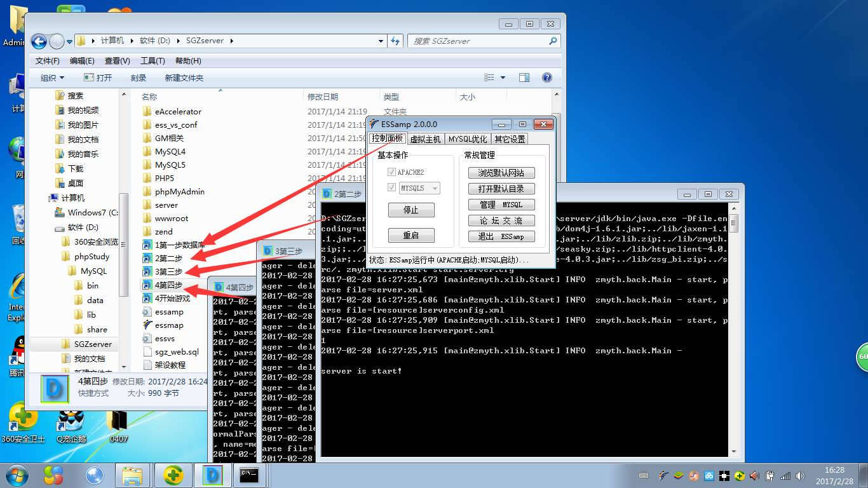This screenshot has height=488, width=868.
Task: Toggle the preview pane icon
Action: pos(524,78)
